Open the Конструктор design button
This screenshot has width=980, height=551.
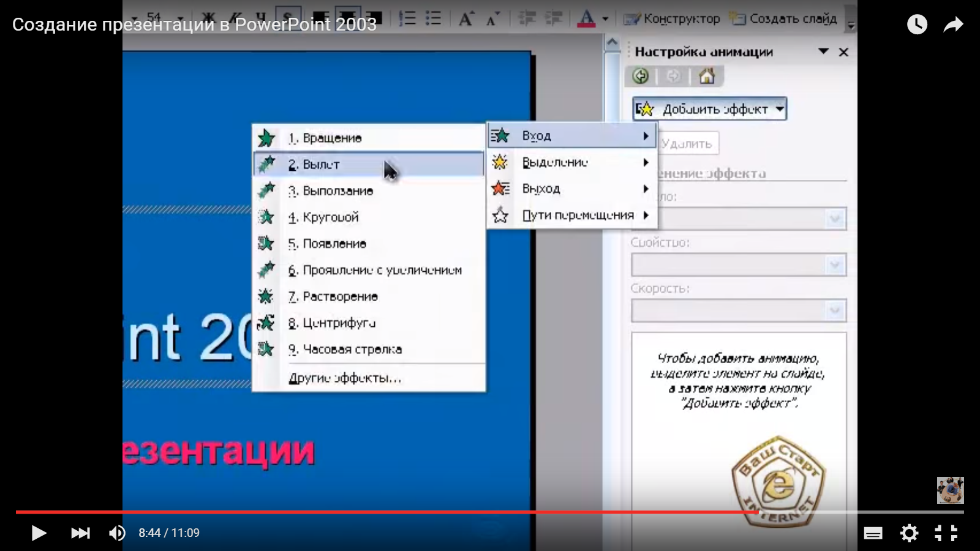(x=671, y=18)
